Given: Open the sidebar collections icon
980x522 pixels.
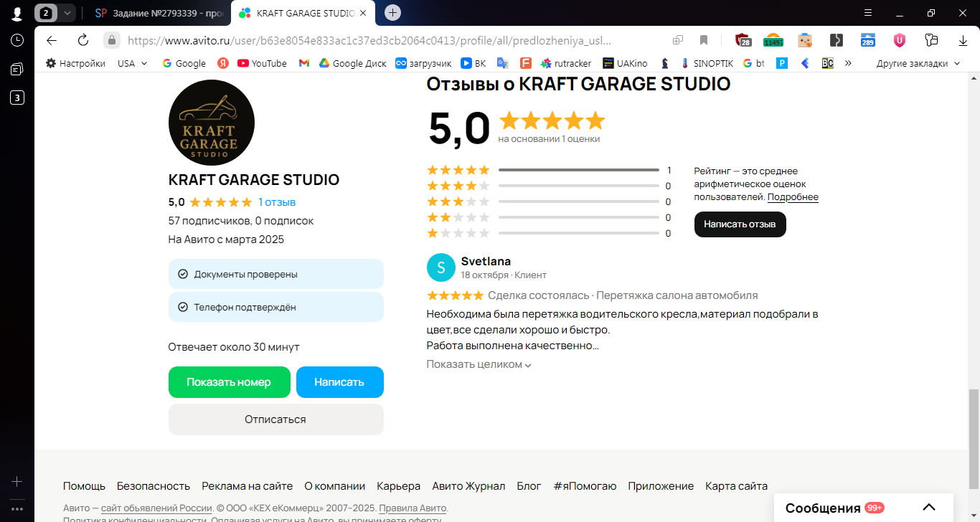Looking at the screenshot, I should tap(17, 69).
